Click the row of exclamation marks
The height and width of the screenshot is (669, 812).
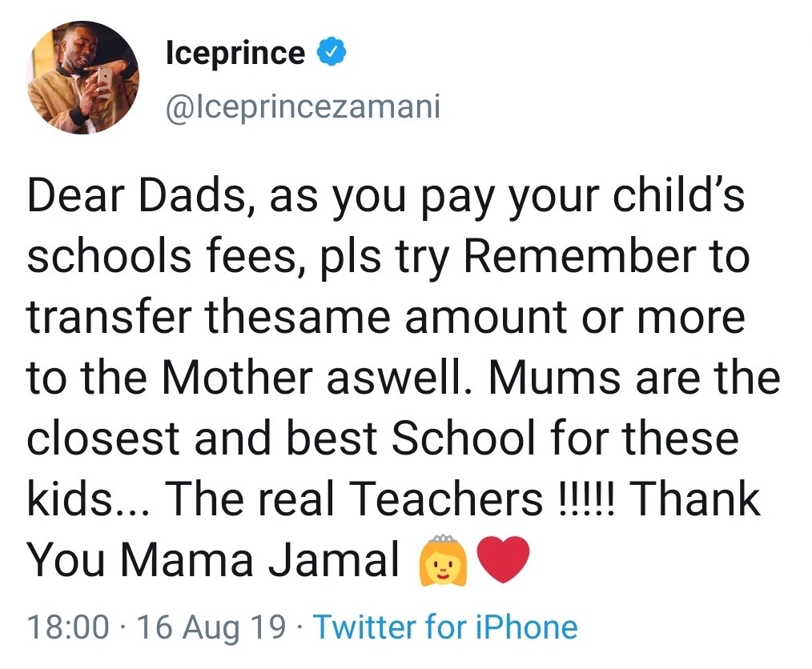click(582, 499)
